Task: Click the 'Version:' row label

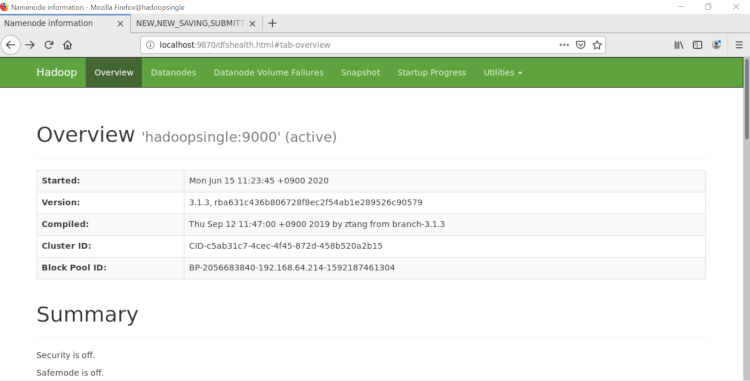Action: coord(61,202)
